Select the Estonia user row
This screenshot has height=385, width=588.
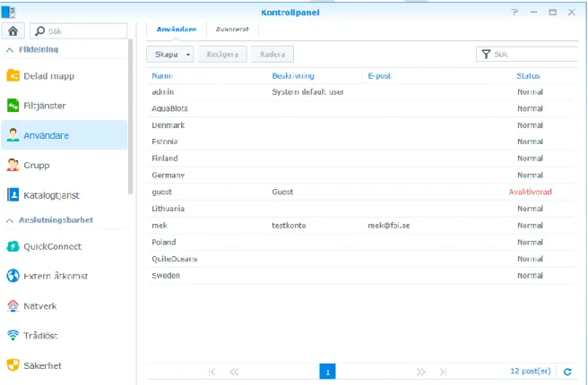(x=360, y=141)
